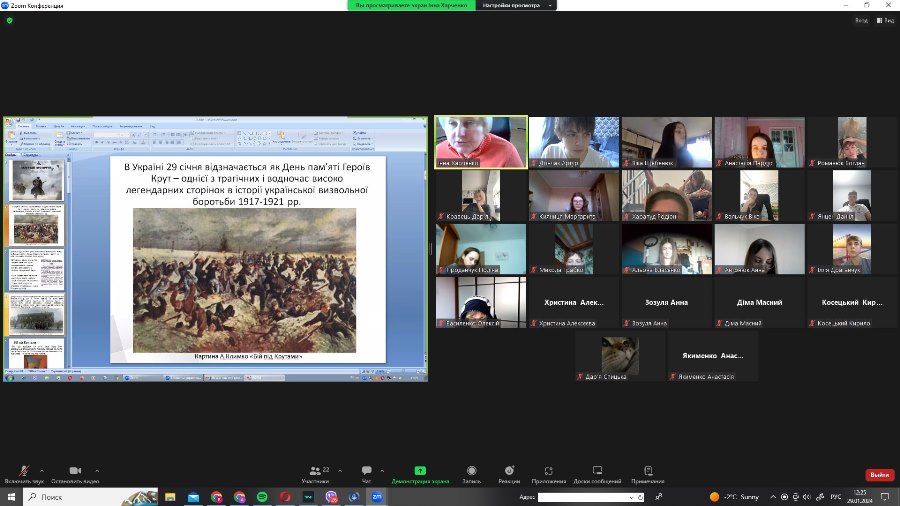
Task: Open the clock and date in tray
Action: point(860,497)
